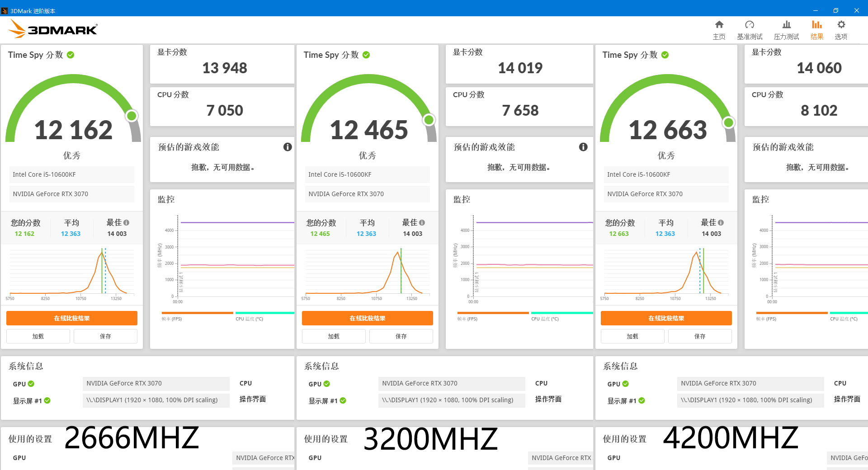Click the 最佳 value 14 003 in the 12 465 panel
The height and width of the screenshot is (470, 868).
[413, 234]
